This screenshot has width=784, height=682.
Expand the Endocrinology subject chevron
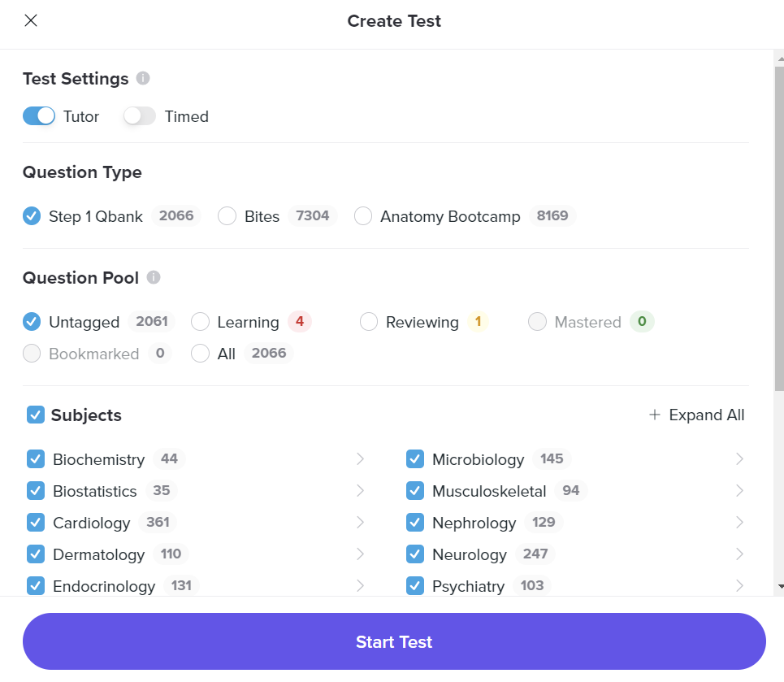tap(360, 585)
